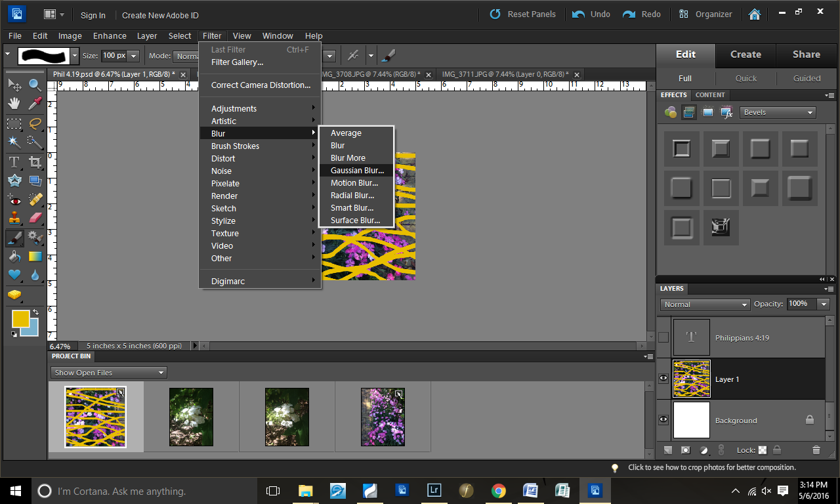
Task: Open the Show Open Files dropdown
Action: tap(108, 373)
